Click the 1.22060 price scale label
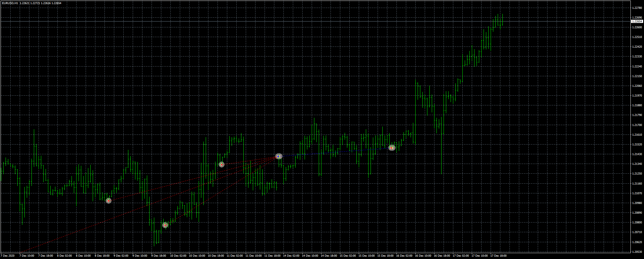Screen dimensions: 644x259 tap(637, 86)
